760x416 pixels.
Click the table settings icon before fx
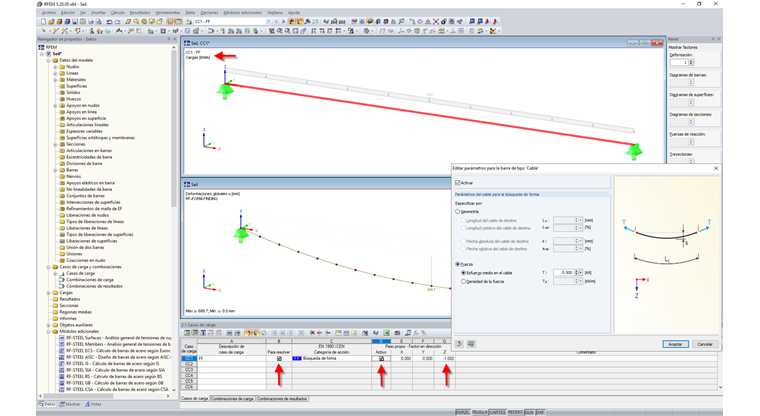(408, 333)
